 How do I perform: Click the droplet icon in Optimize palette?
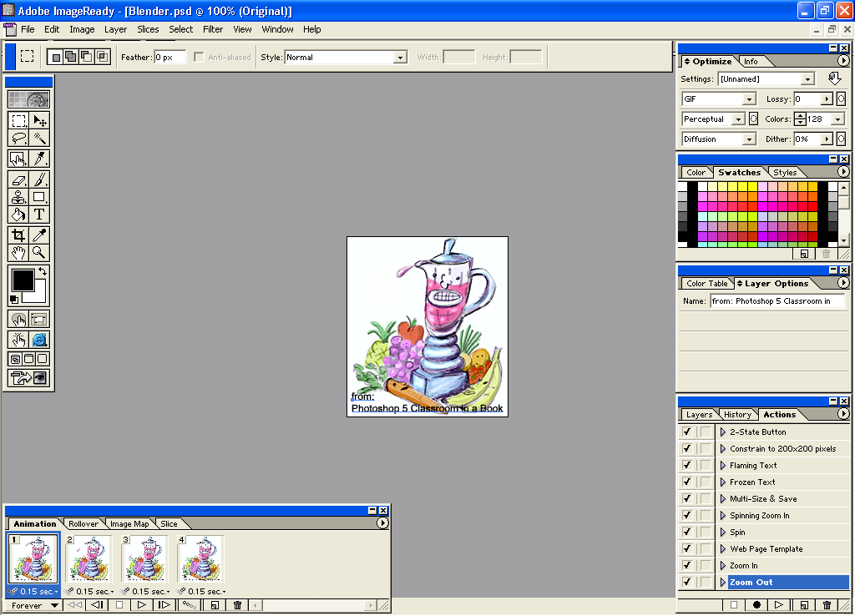[x=834, y=78]
